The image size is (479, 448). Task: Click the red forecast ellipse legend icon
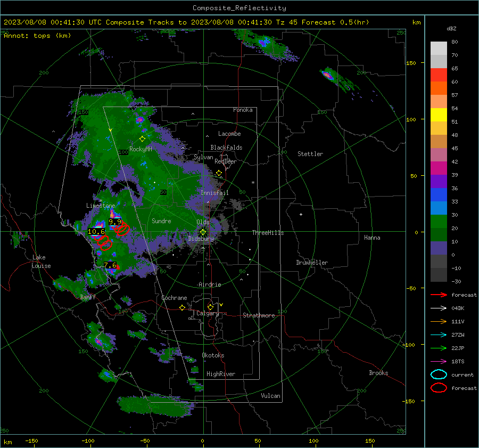click(x=439, y=388)
